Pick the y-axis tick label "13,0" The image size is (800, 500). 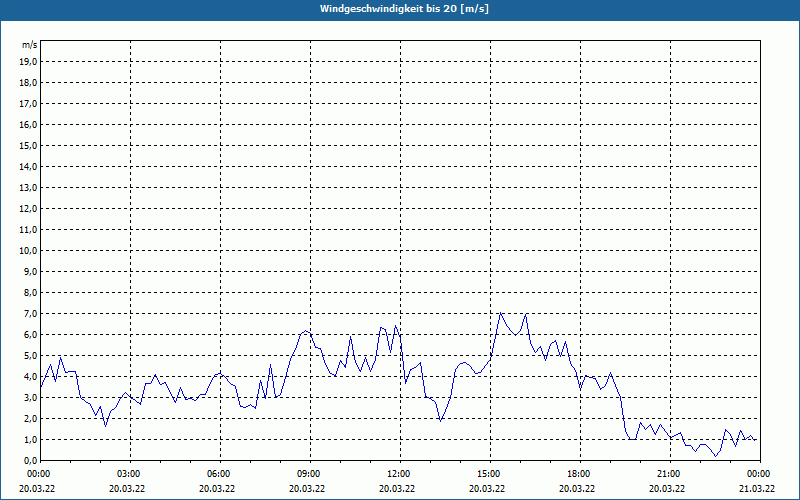(29, 188)
